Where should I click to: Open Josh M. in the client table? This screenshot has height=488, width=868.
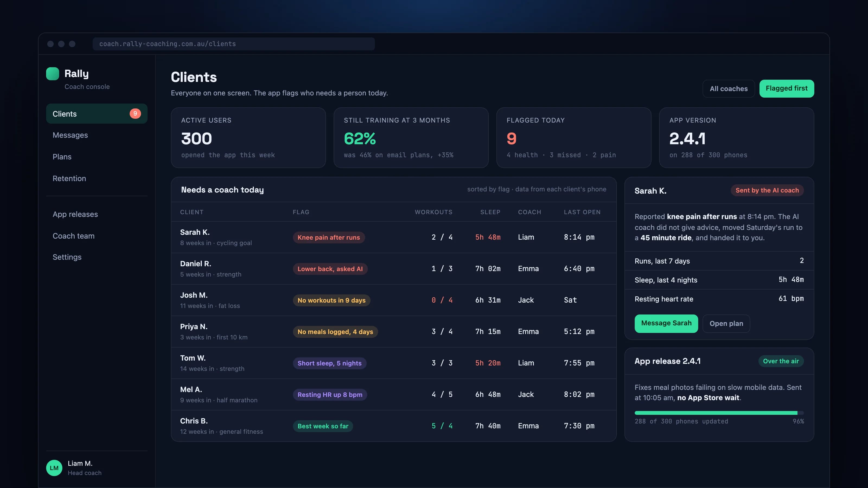[394, 300]
